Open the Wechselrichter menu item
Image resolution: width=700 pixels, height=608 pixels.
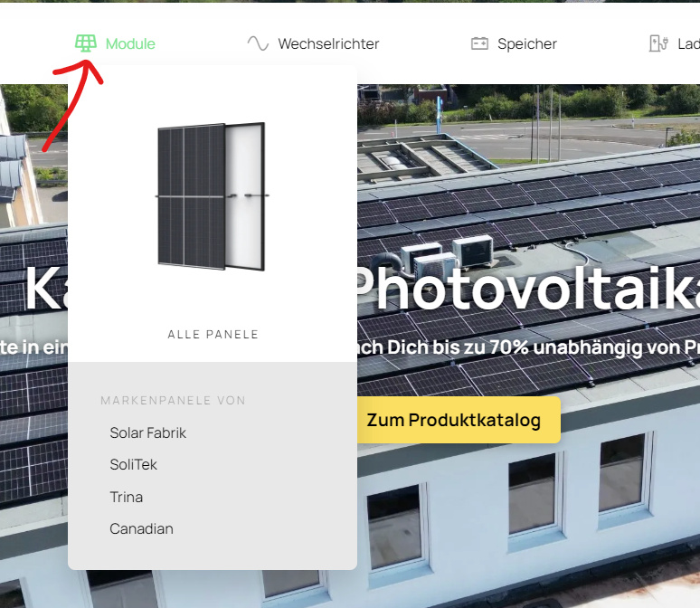pyautogui.click(x=328, y=43)
